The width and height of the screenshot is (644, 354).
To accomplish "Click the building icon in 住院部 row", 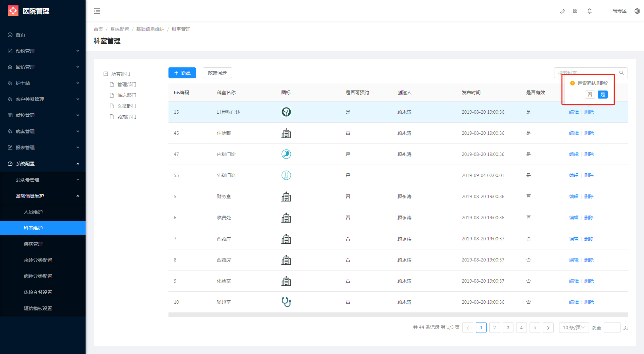I will (286, 133).
